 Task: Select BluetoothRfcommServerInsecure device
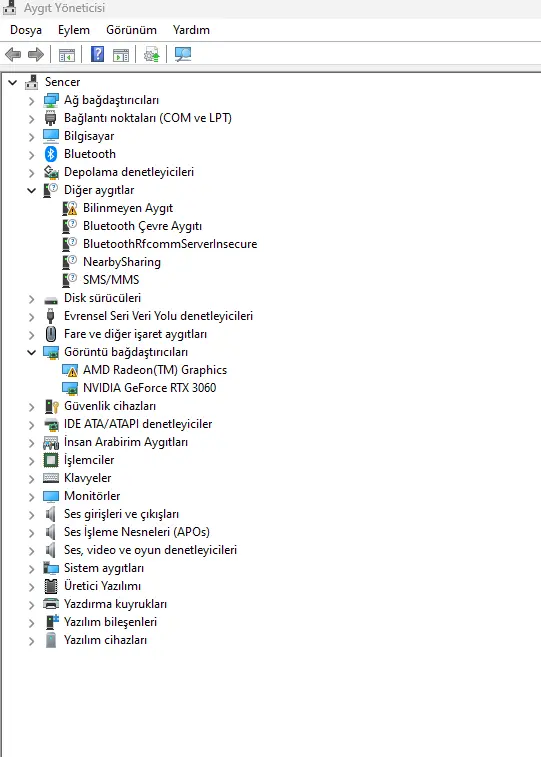170,244
